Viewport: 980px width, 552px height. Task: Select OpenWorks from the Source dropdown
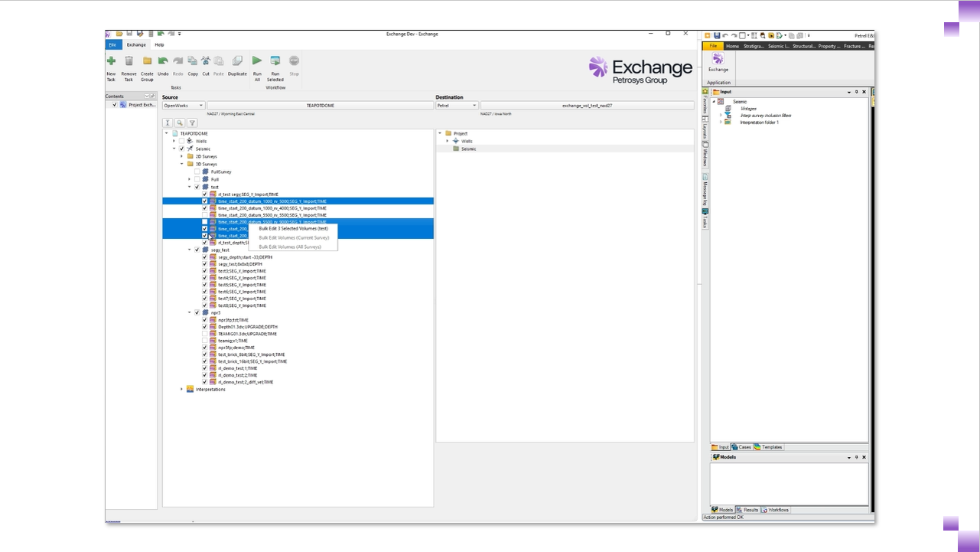click(x=184, y=106)
